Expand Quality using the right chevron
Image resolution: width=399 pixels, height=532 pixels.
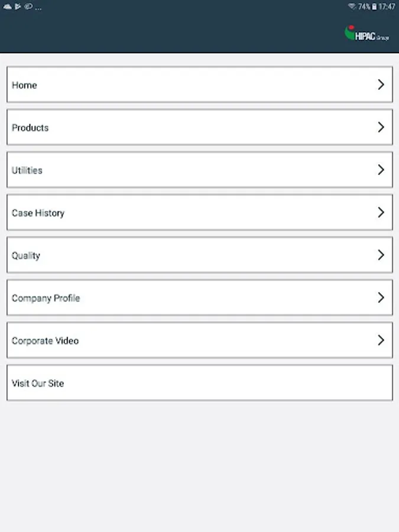[381, 255]
